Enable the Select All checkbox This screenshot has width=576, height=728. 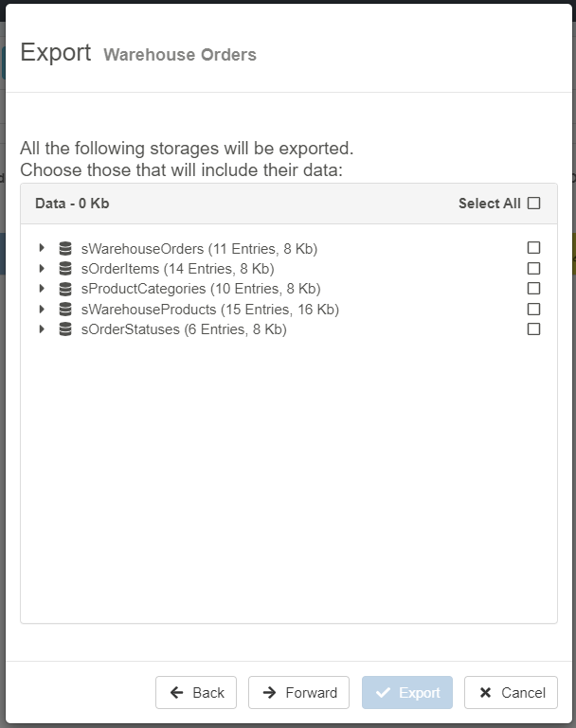coord(534,204)
